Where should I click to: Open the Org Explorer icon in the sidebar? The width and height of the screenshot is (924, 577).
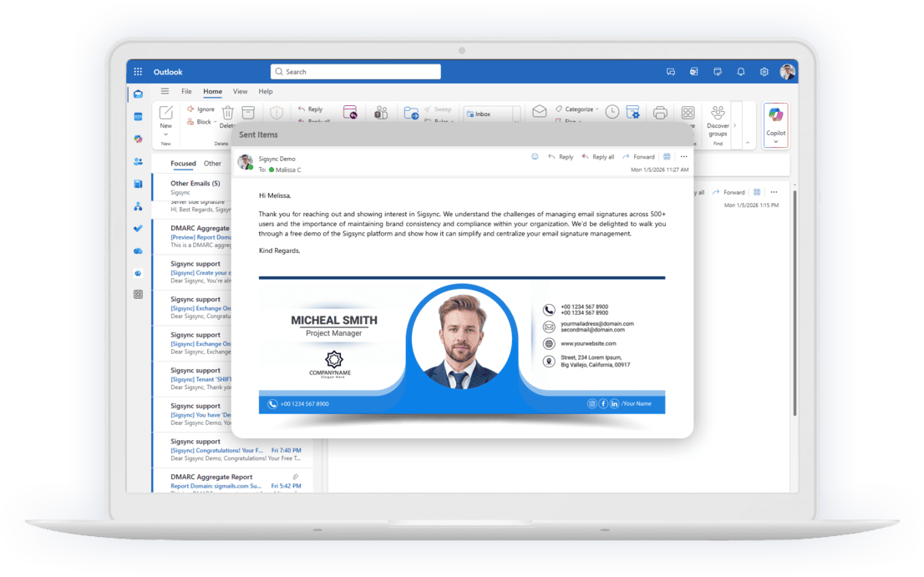(138, 206)
